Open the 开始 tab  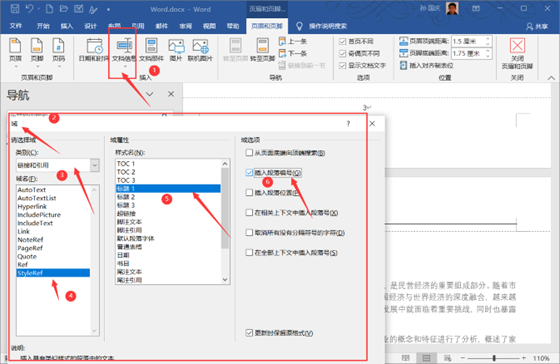pos(43,26)
